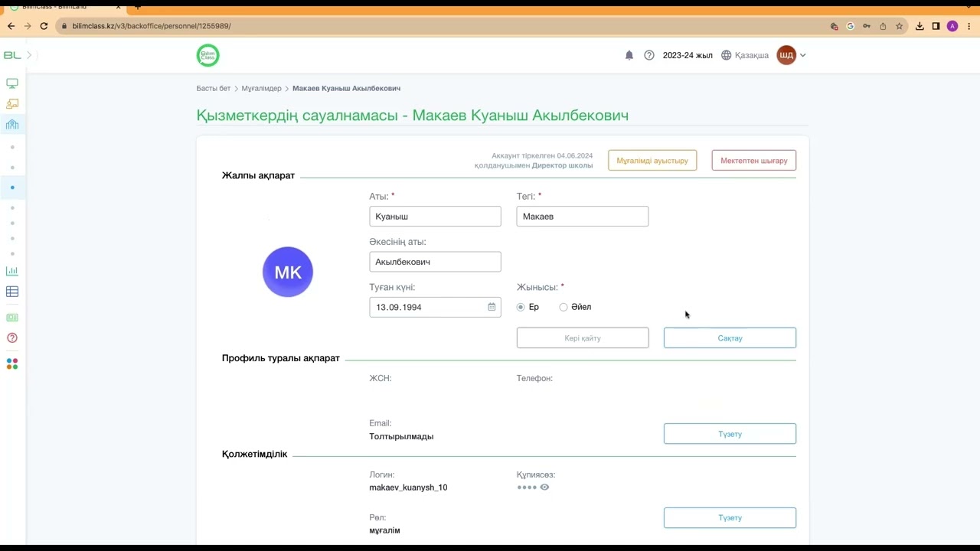Click the site info icon in address bar
980x551 pixels.
(64, 26)
